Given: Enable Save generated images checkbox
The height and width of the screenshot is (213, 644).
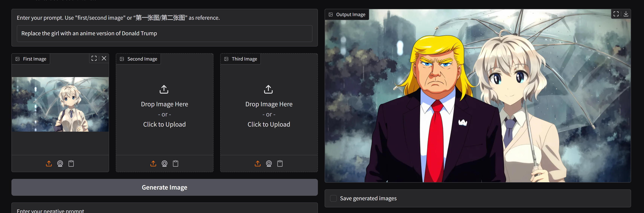Looking at the screenshot, I should tap(333, 198).
